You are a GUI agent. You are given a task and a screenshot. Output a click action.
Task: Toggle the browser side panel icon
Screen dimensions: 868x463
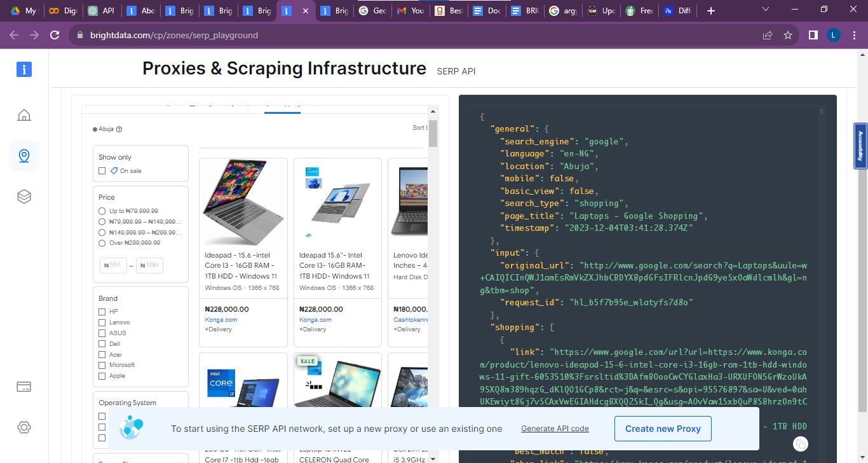click(813, 35)
